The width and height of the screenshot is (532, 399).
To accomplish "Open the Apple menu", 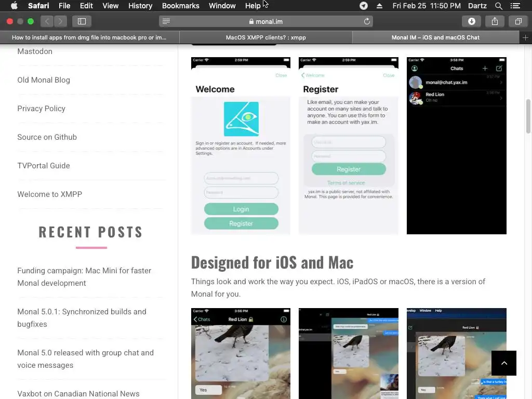I will (14, 6).
